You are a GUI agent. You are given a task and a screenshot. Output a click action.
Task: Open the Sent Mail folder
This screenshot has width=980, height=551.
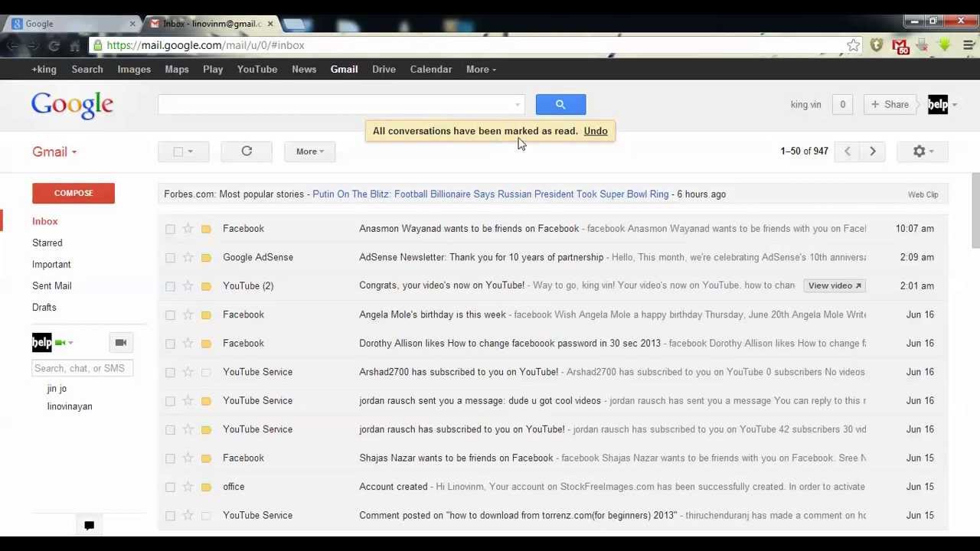pyautogui.click(x=52, y=285)
